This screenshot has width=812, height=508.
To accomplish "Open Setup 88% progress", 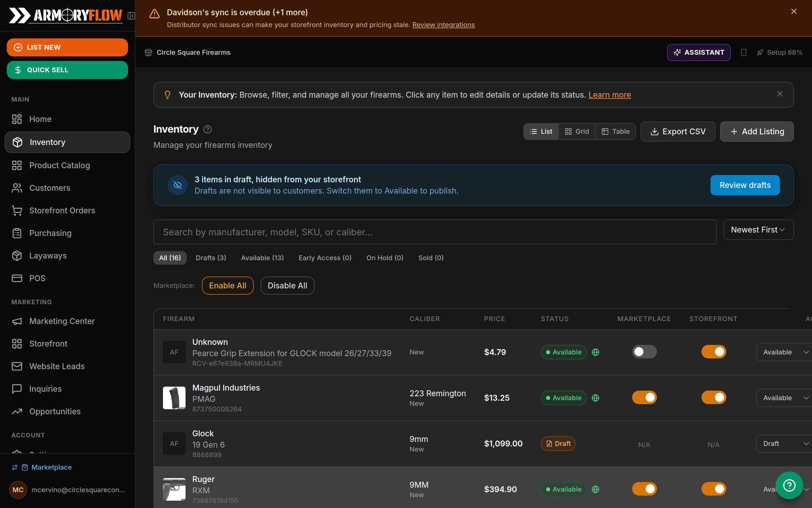I will (x=780, y=52).
